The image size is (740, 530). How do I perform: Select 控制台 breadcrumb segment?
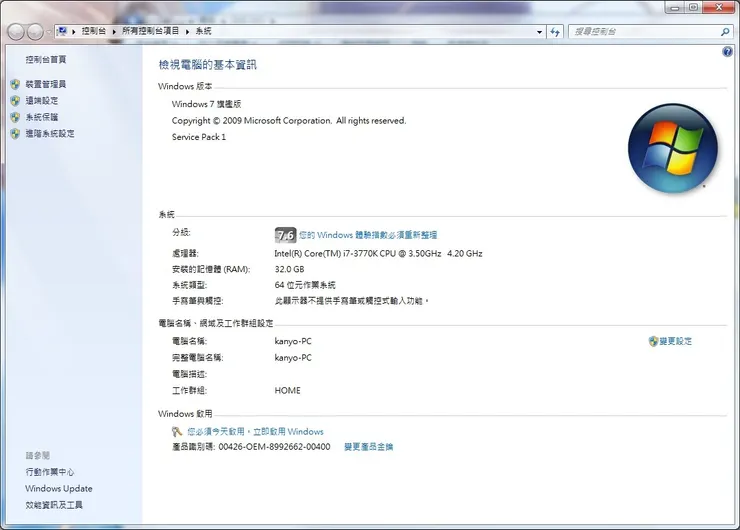coord(93,31)
